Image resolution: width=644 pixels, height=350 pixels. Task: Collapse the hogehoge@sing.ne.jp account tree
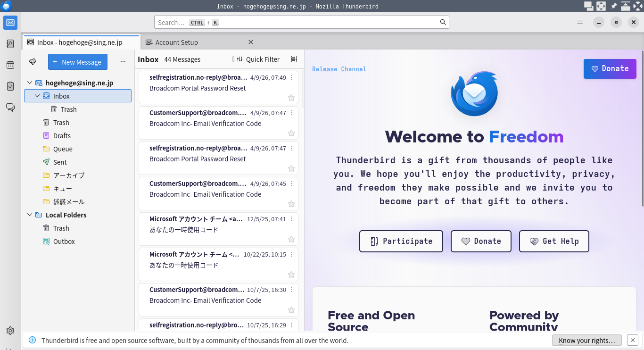click(30, 83)
